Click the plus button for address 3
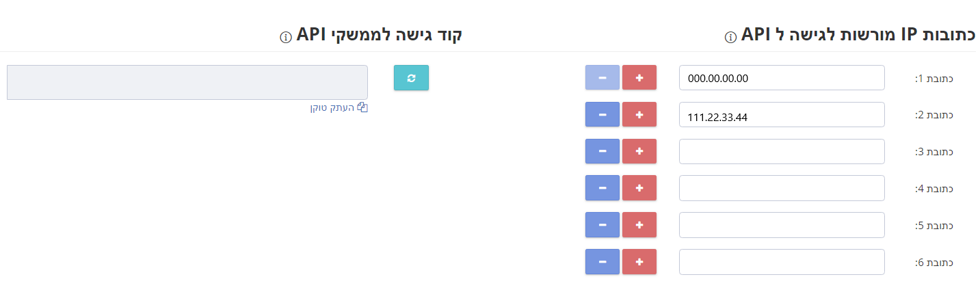This screenshot has width=980, height=290. click(639, 151)
